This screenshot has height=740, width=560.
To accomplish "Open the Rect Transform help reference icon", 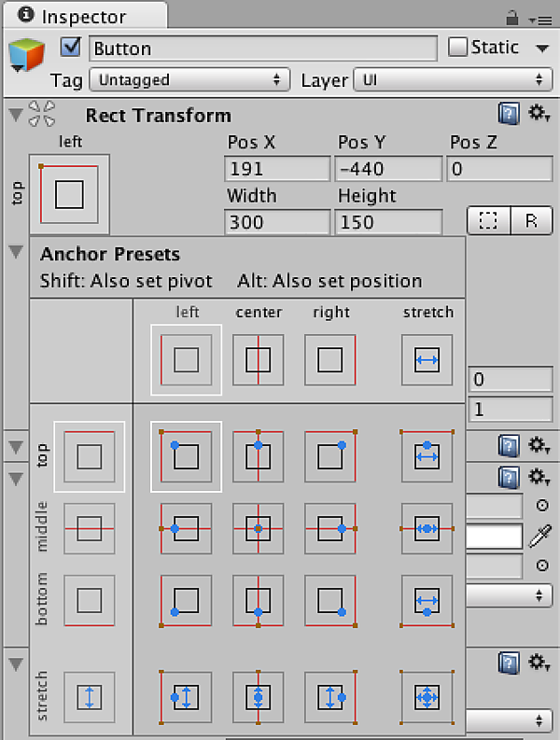I will pyautogui.click(x=508, y=115).
